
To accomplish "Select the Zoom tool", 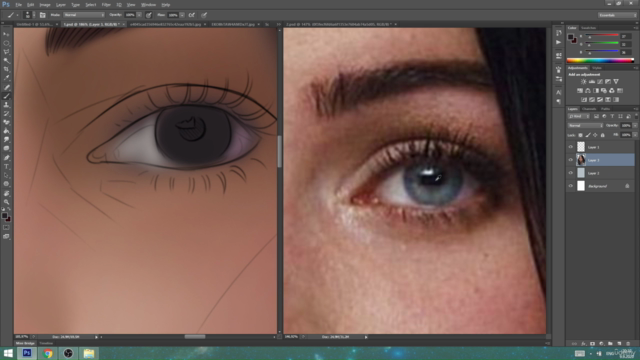I will pos(6,202).
